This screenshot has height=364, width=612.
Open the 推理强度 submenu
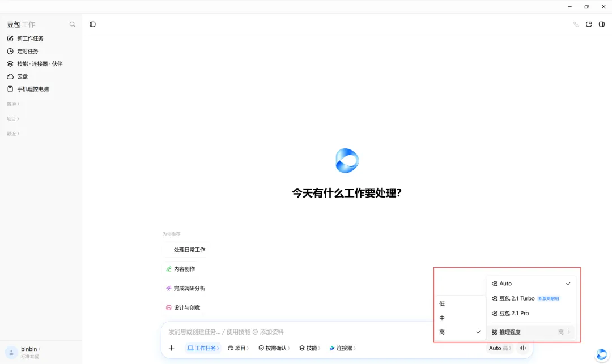[x=531, y=332]
